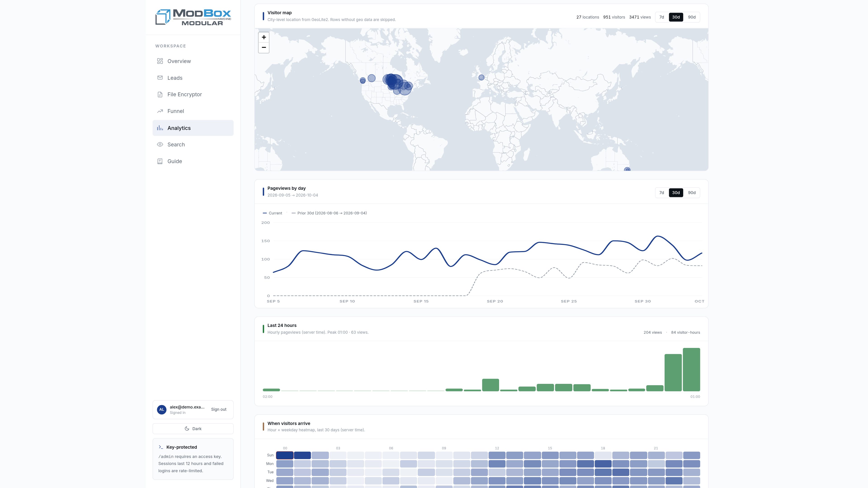The height and width of the screenshot is (488, 868).
Task: Click the Monday 18 heatmap cell
Action: click(x=603, y=464)
